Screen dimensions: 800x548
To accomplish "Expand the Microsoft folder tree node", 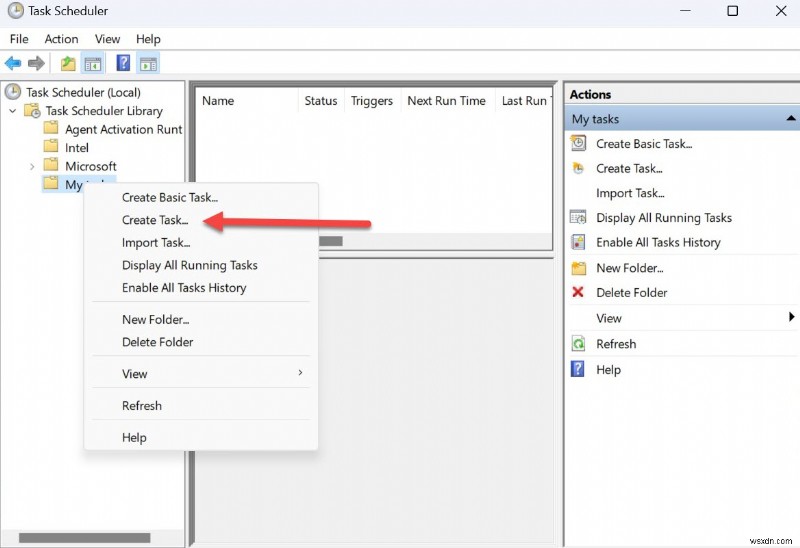I will (x=32, y=166).
